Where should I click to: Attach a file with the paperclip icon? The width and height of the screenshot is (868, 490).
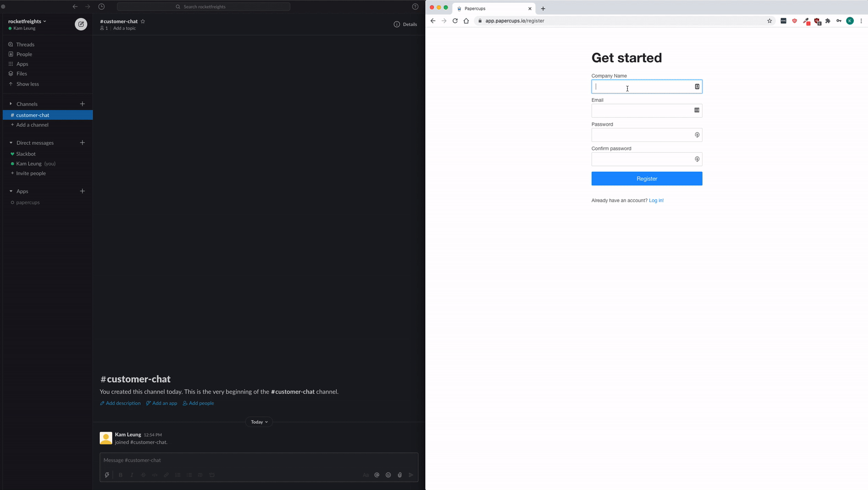pyautogui.click(x=400, y=475)
